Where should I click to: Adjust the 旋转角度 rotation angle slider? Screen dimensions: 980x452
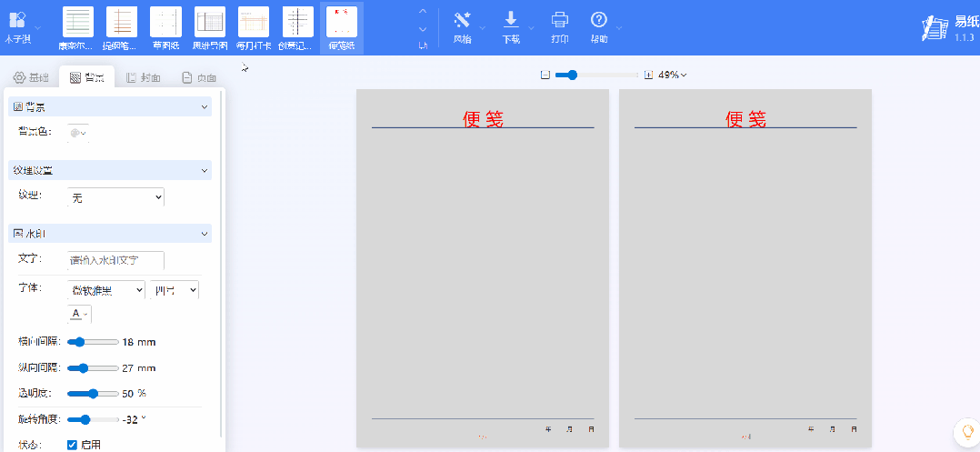[x=93, y=419]
